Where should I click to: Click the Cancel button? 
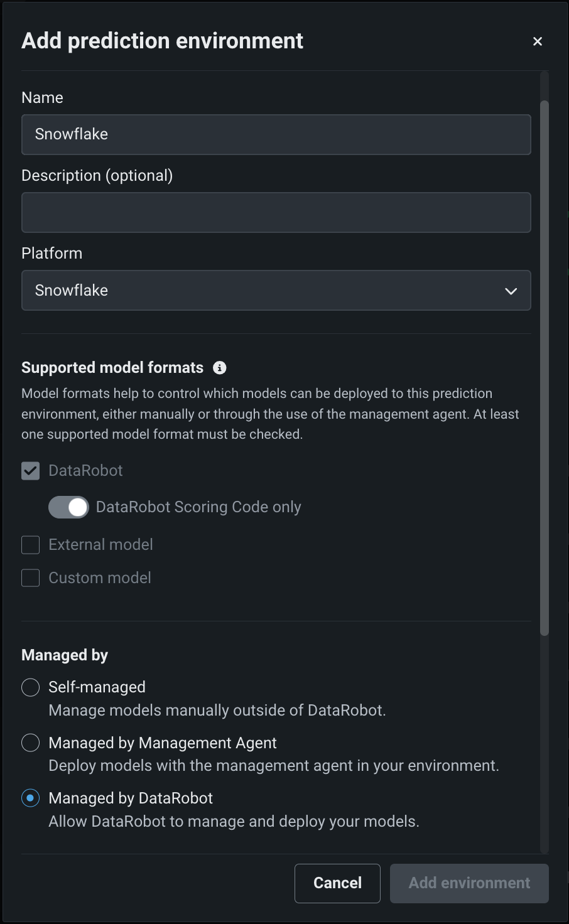[x=337, y=883]
